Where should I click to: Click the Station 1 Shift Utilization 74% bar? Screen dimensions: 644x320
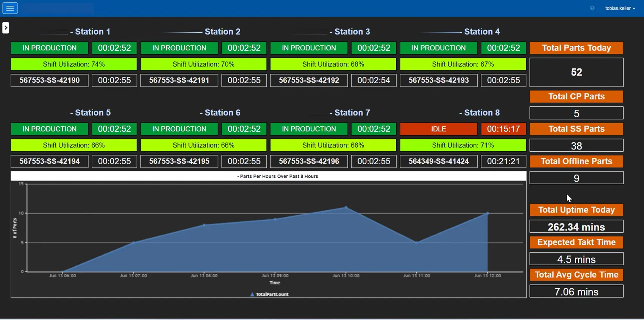pyautogui.click(x=74, y=64)
